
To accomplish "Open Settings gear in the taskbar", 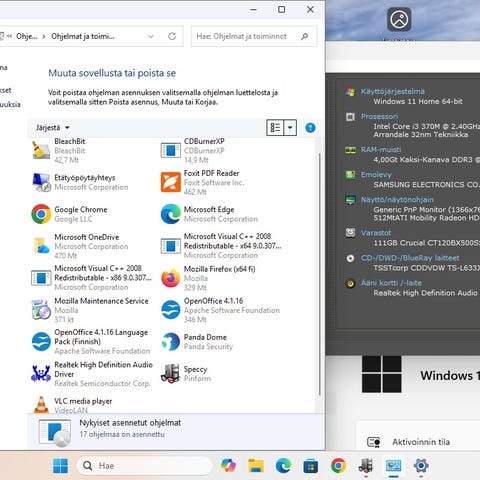I will 421,465.
